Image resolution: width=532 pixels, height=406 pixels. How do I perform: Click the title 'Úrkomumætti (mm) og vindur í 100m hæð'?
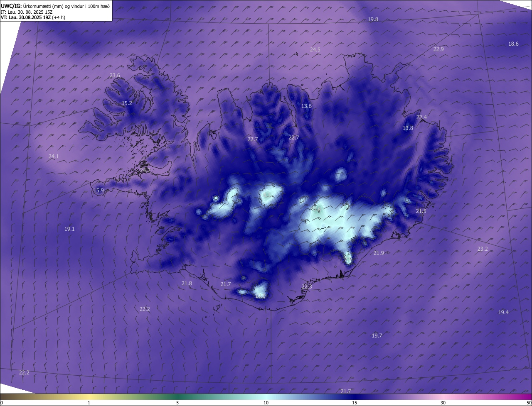point(66,6)
